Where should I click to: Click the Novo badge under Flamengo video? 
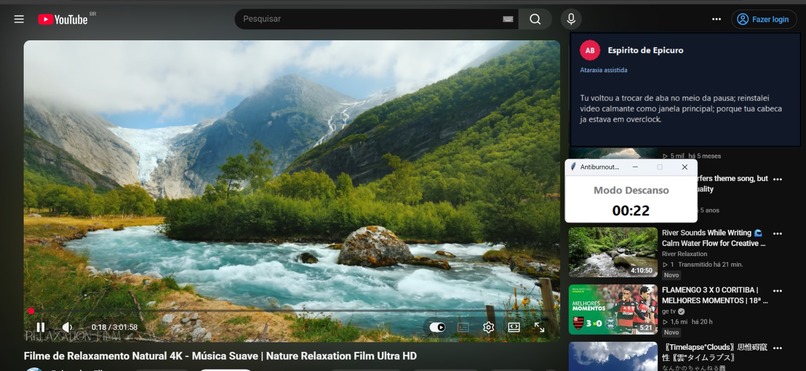coord(671,332)
